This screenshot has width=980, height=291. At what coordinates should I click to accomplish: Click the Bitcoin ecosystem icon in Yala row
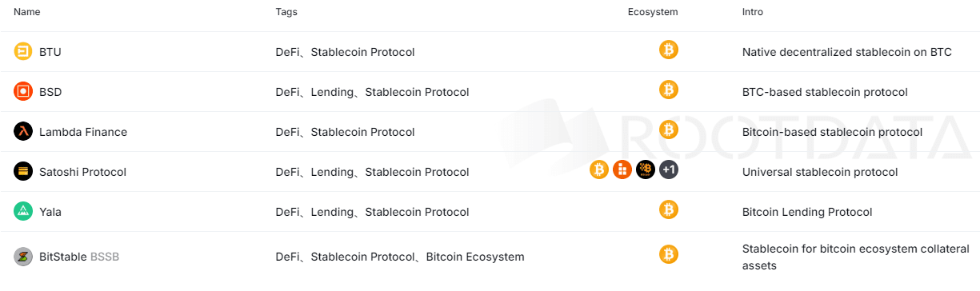point(669,209)
